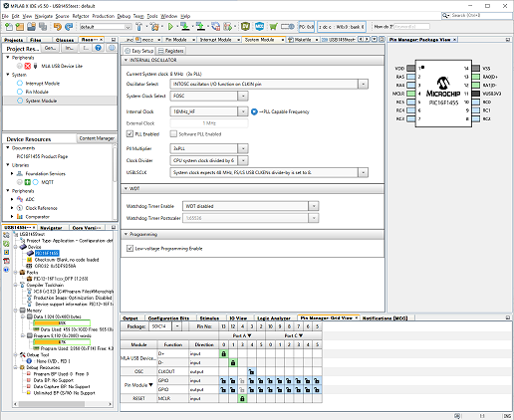Click the Build Project hammer icon
514x420 pixels.
point(139,27)
